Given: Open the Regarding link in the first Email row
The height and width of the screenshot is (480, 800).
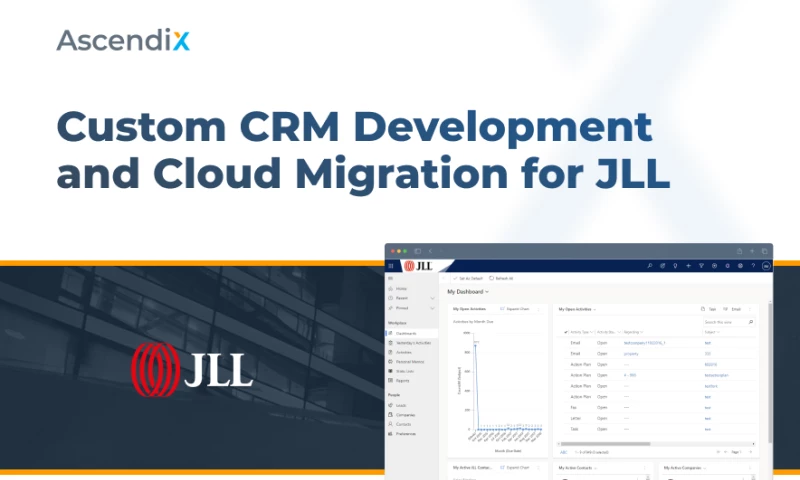Looking at the screenshot, I should pyautogui.click(x=644, y=343).
